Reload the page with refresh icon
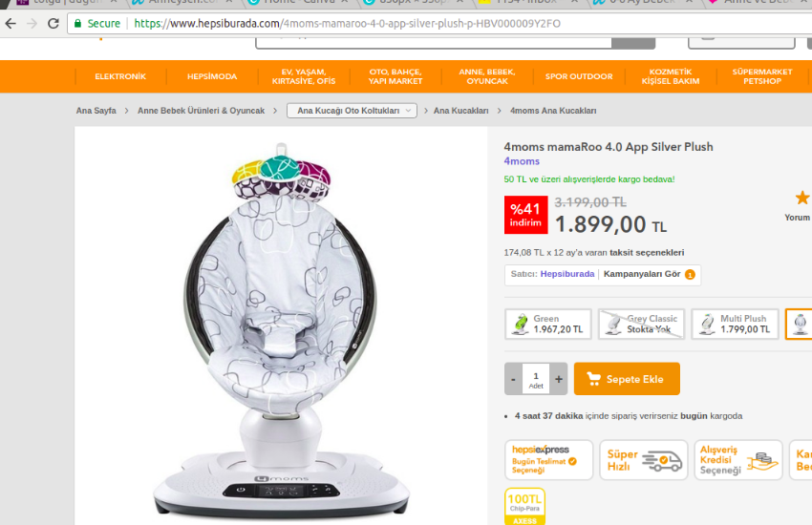Screen dimensions: 812x525 click(53, 23)
